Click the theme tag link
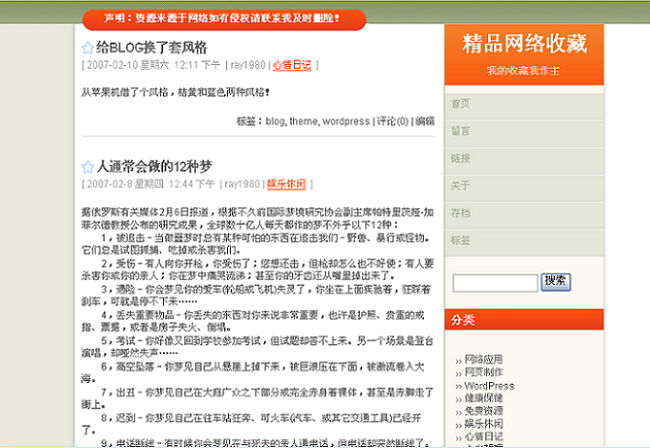 click(303, 121)
